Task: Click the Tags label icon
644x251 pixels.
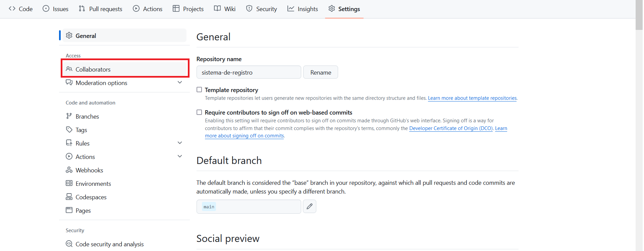Action: [69, 130]
